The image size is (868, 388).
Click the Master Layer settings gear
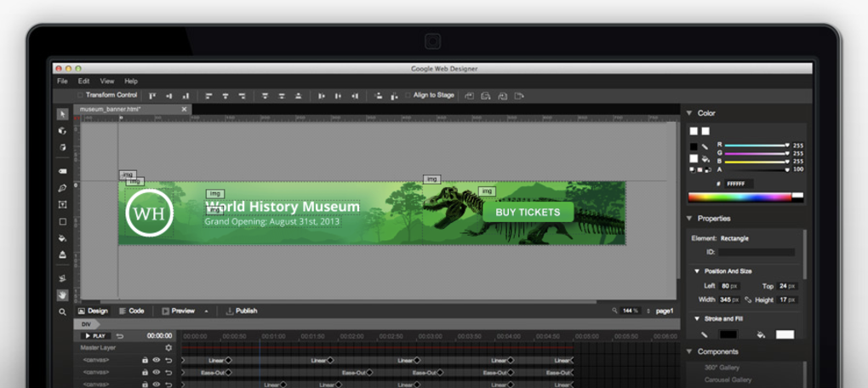(x=168, y=348)
